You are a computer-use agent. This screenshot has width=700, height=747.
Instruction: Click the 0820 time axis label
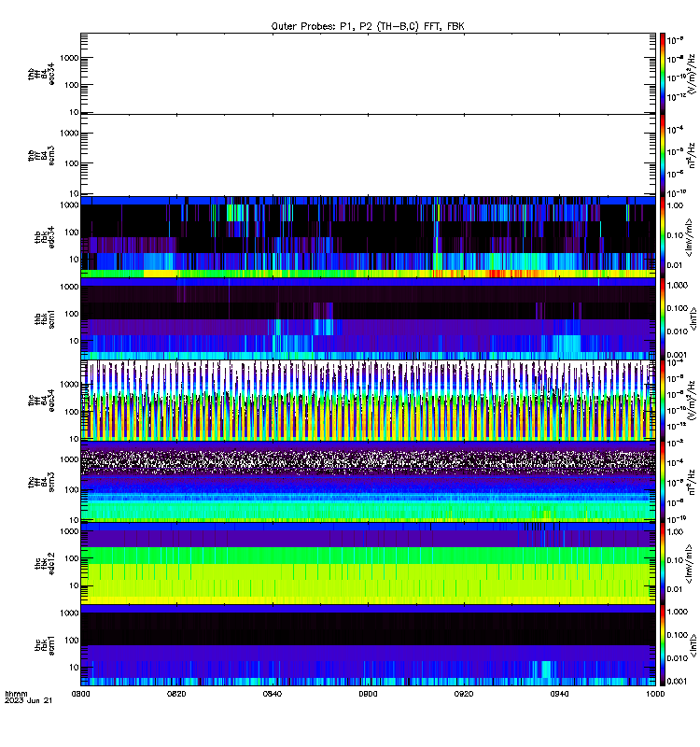tap(176, 694)
